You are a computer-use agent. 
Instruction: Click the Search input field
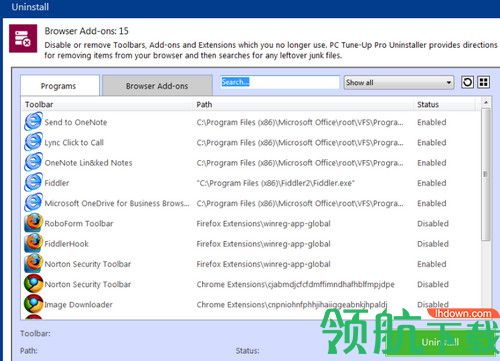tap(279, 82)
